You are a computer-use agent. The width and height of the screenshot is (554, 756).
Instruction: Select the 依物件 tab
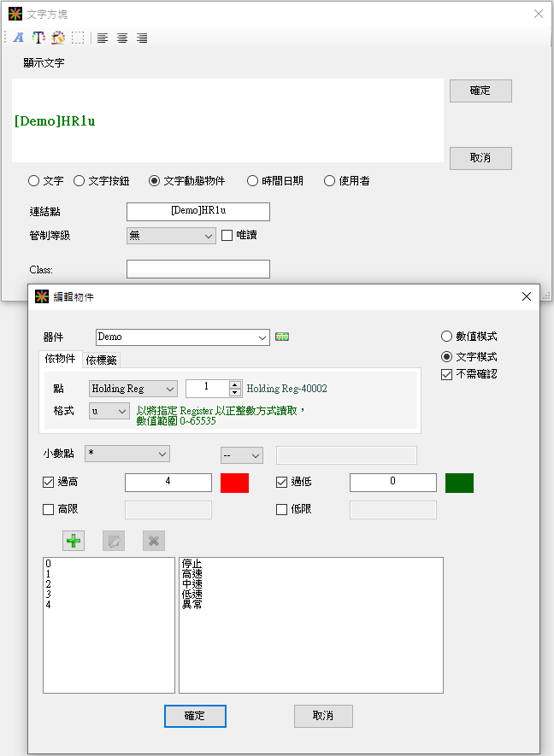tap(60, 360)
